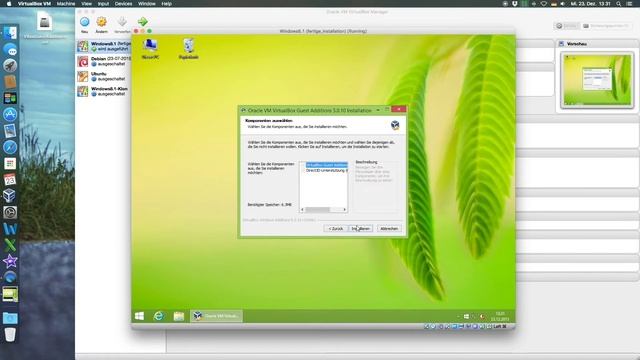Click the component list horizontal scrollbar thumb
640x360 pixels.
tap(318, 210)
